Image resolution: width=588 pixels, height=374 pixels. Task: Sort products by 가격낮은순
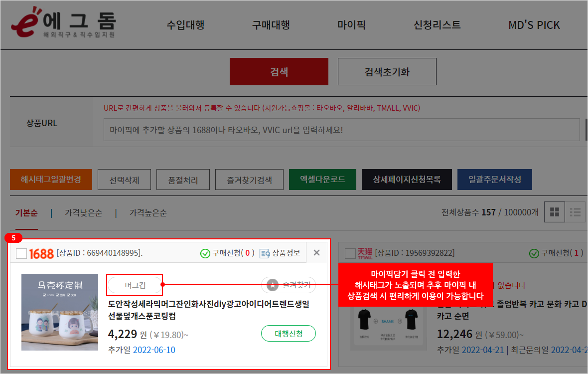[83, 213]
